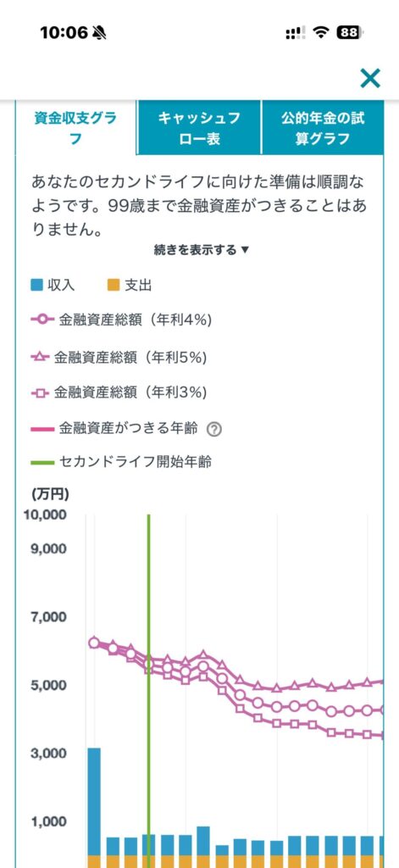Toggle the 年利5% triangle-marker legend
399x868 pixels.
click(x=119, y=358)
